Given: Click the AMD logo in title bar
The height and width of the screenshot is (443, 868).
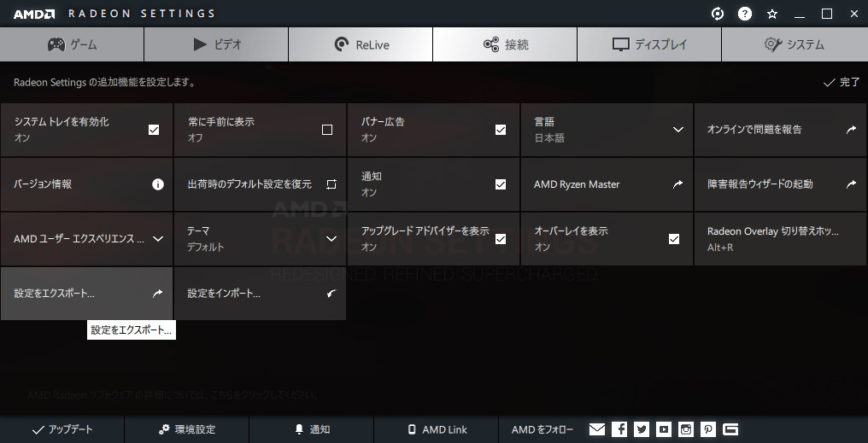Looking at the screenshot, I should coord(34,14).
